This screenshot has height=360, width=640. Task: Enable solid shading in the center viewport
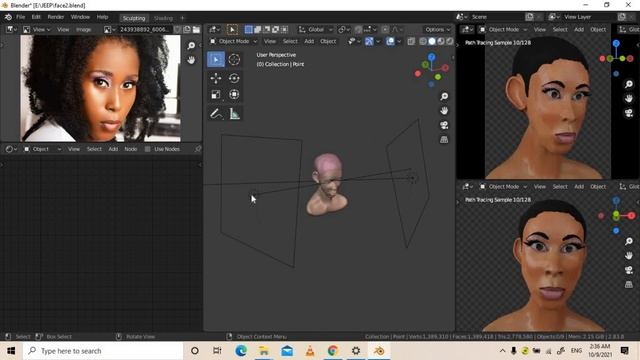pos(432,41)
